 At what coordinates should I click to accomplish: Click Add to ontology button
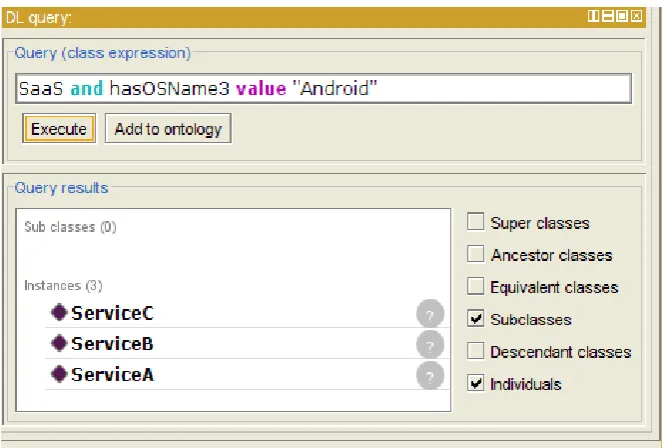[x=168, y=128]
